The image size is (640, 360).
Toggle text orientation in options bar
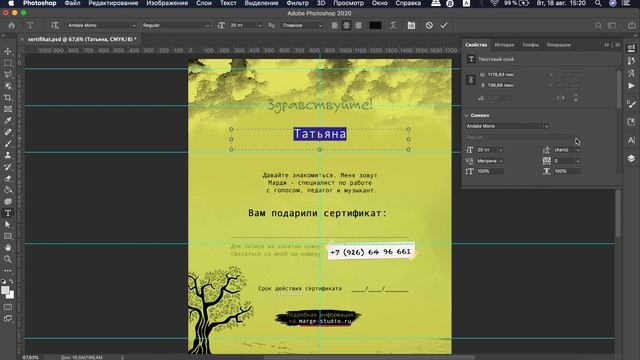click(55, 25)
